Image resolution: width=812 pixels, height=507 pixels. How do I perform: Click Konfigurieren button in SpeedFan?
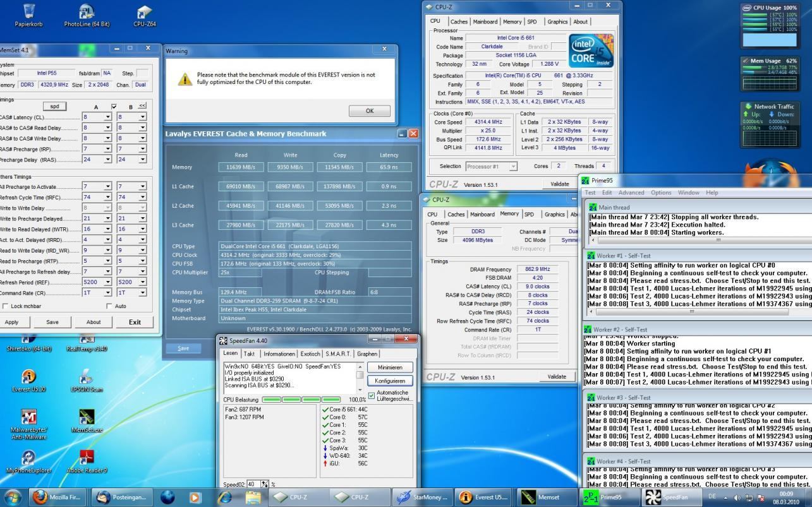[x=389, y=381]
